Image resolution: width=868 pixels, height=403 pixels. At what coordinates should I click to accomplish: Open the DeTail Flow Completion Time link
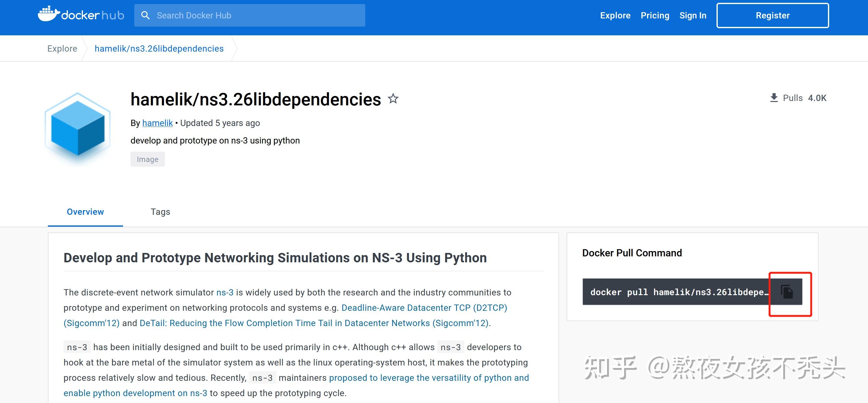coord(314,323)
